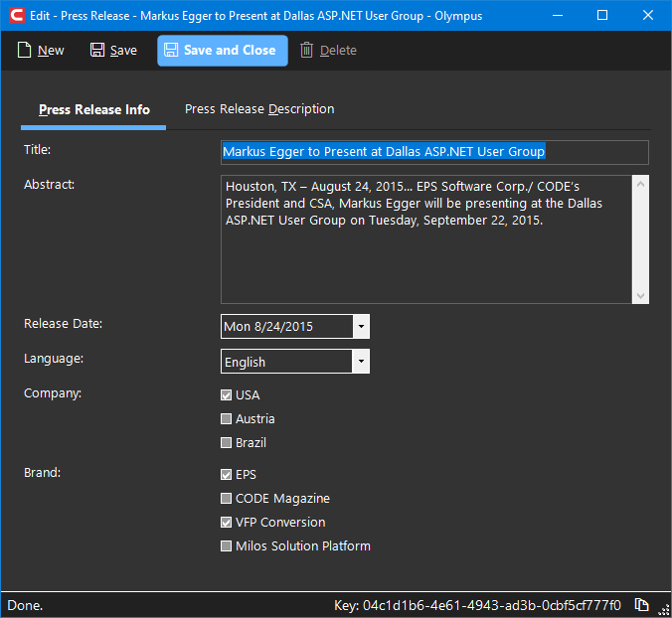Click inside the Abstract text area

click(426, 239)
